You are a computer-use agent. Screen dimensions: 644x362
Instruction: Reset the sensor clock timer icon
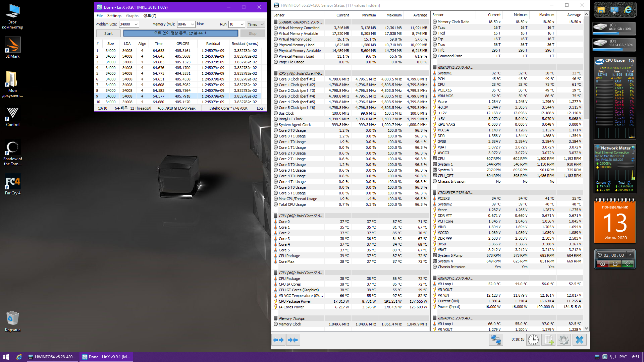tap(533, 340)
